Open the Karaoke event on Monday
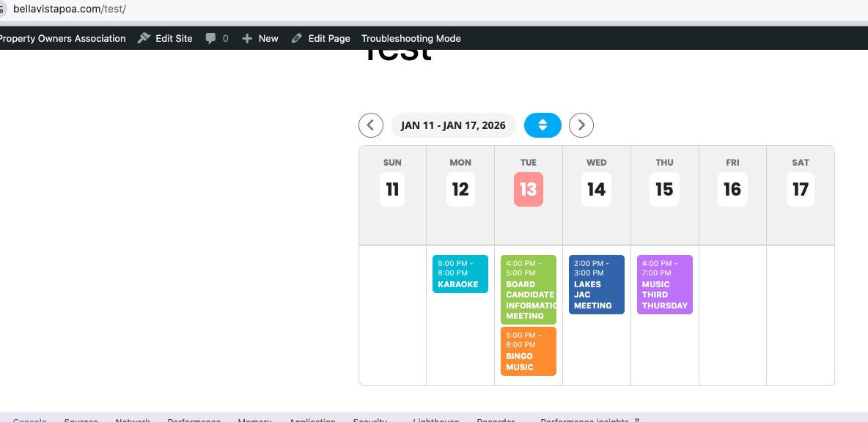This screenshot has width=868, height=422. (460, 274)
